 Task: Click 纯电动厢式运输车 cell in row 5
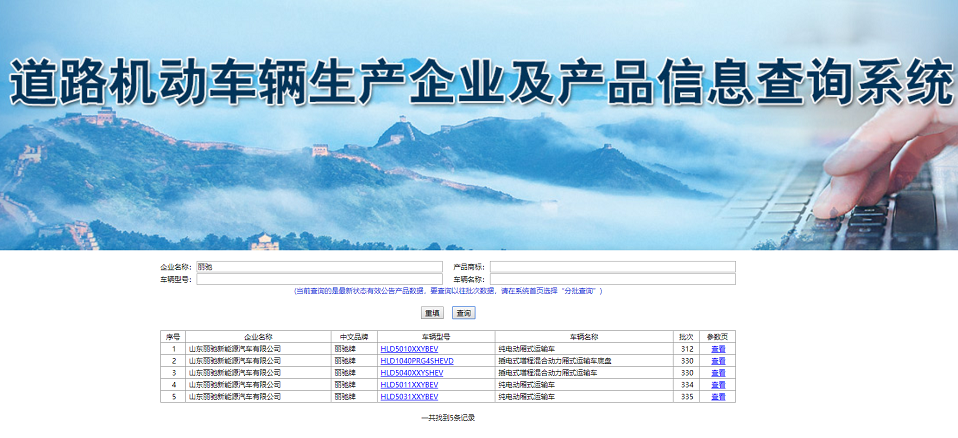coord(584,396)
